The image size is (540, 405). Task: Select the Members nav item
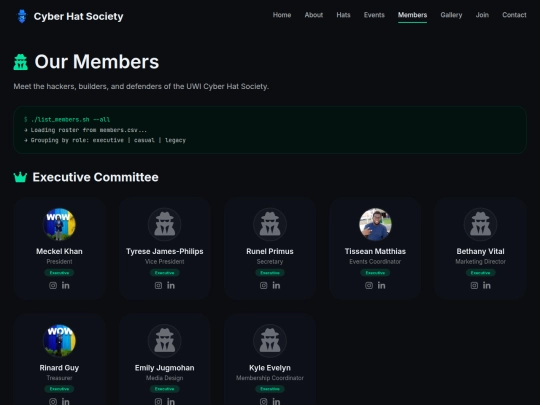point(413,15)
